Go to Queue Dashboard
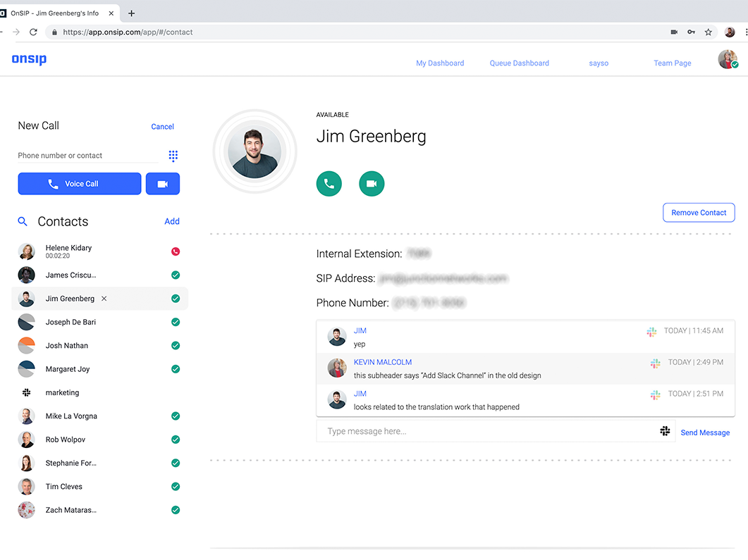 point(519,63)
